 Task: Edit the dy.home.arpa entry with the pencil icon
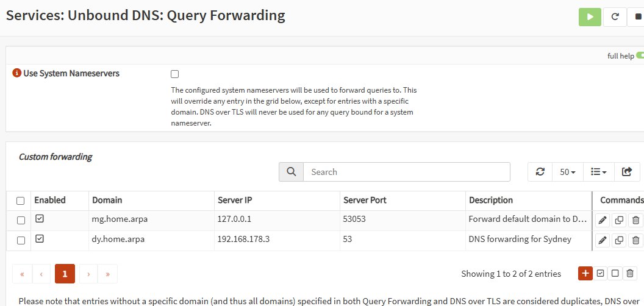tap(603, 240)
